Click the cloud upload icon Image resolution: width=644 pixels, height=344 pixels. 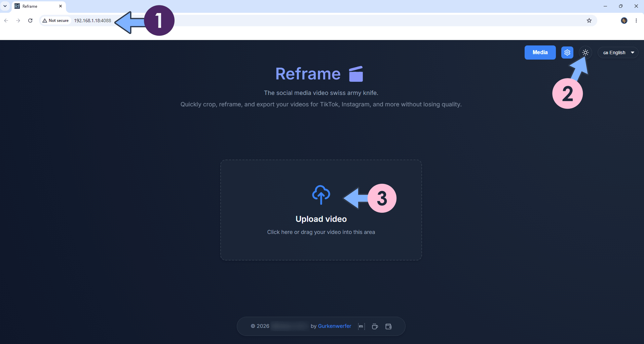(x=321, y=195)
